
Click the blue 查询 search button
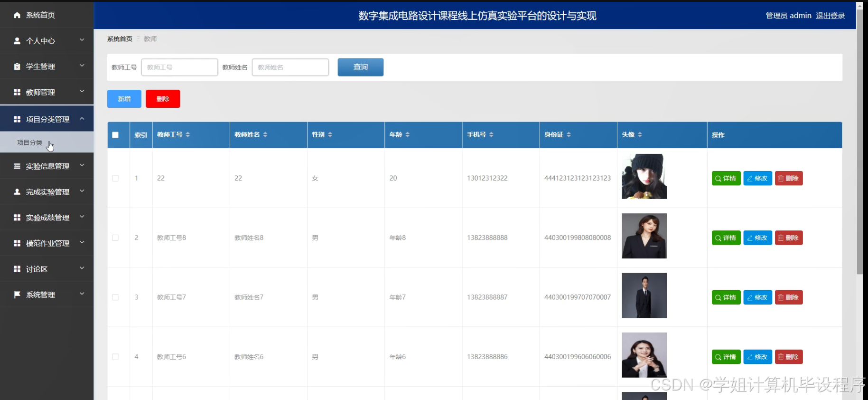pos(361,67)
